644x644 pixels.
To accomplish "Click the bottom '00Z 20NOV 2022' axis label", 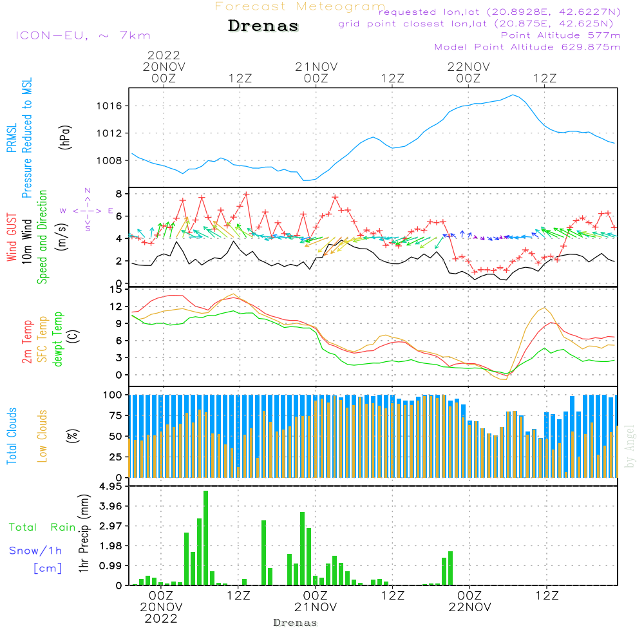I will point(161,607).
